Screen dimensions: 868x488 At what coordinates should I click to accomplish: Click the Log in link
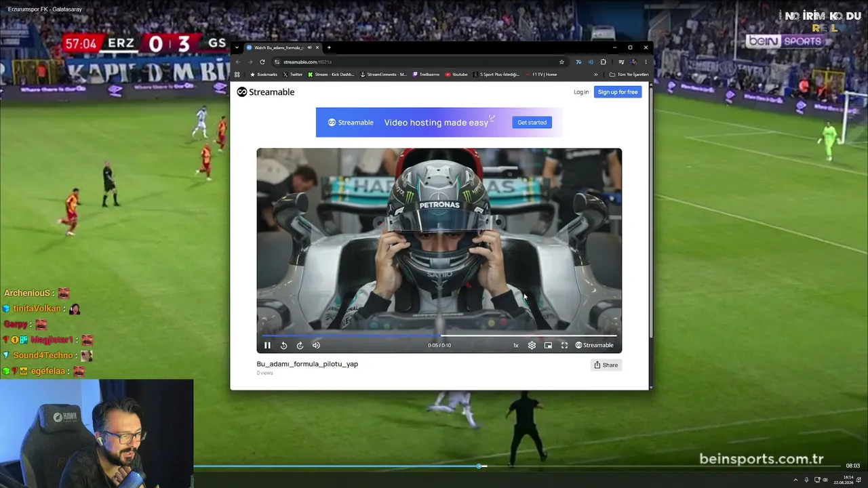(581, 92)
